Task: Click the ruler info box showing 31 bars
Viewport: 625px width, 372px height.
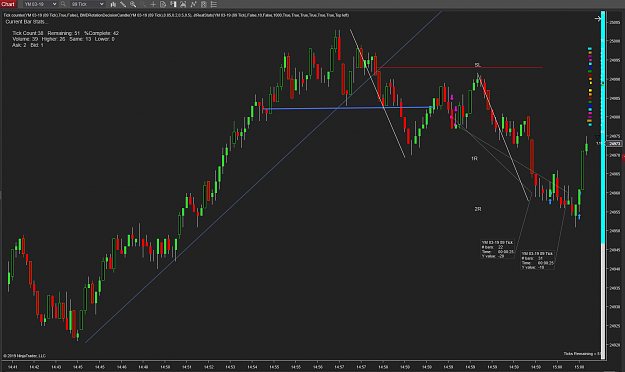Action: click(x=537, y=260)
